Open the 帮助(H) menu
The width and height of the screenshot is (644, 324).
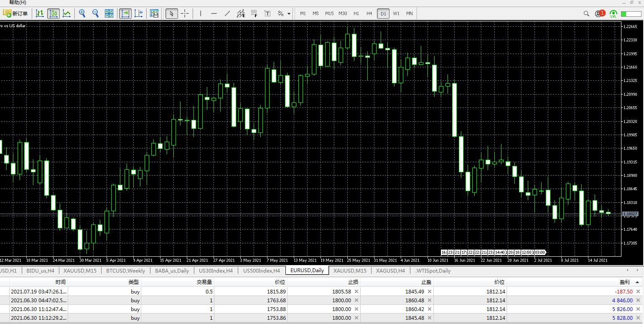[18, 3]
